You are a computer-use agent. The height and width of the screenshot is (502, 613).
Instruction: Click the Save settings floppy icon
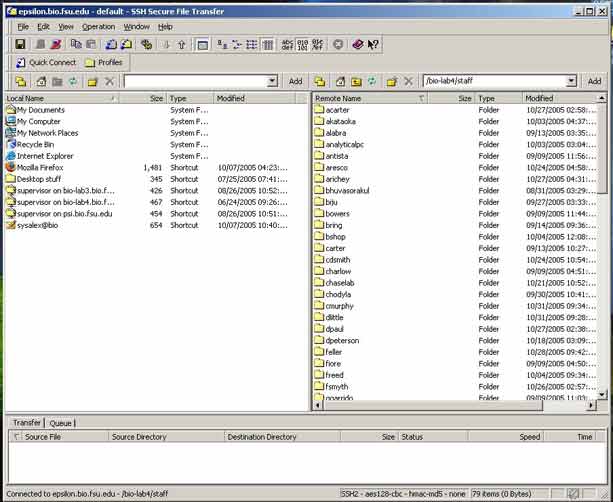(x=20, y=45)
